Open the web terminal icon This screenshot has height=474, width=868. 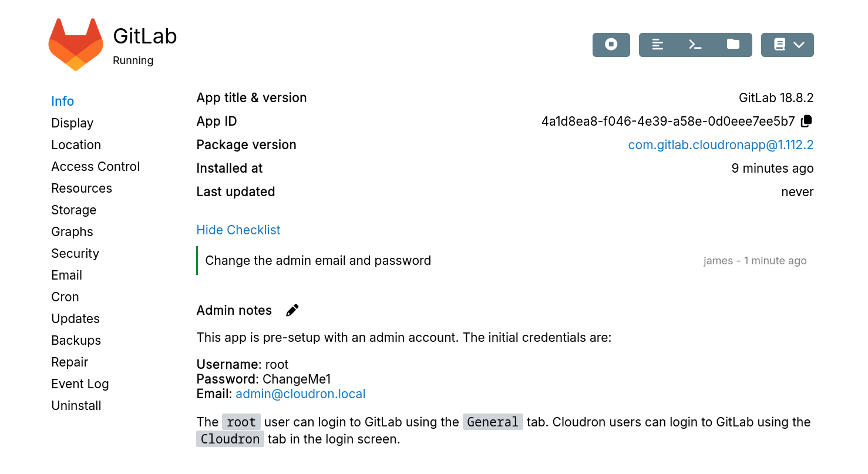[x=695, y=45]
